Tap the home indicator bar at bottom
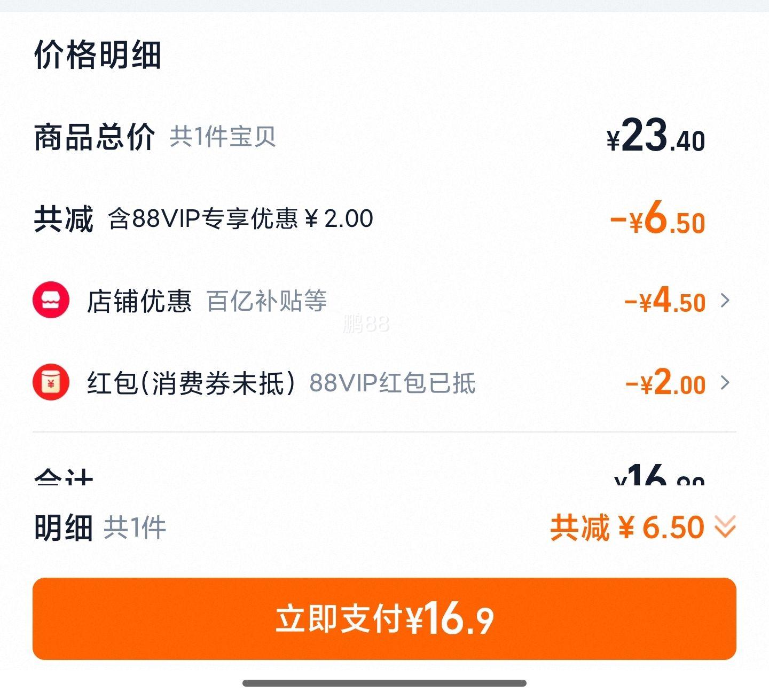 pyautogui.click(x=384, y=683)
